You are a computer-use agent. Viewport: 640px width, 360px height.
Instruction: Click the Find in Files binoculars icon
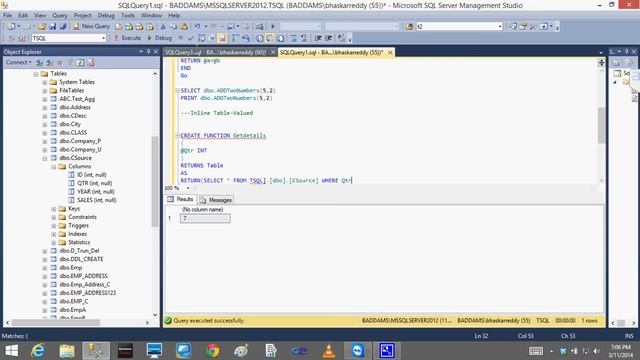[x=409, y=27]
